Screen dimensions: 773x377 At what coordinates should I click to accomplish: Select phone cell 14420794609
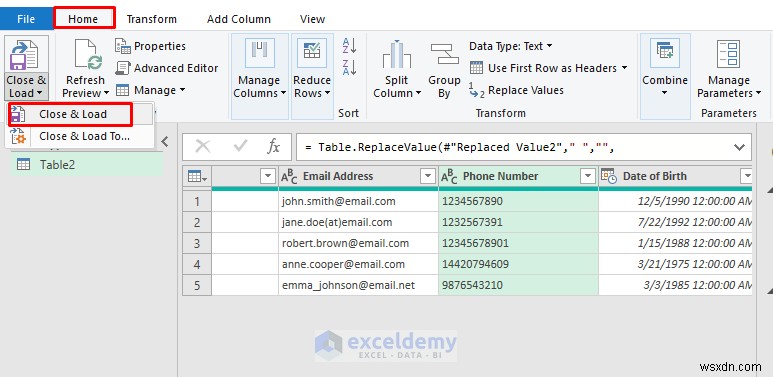pos(519,264)
